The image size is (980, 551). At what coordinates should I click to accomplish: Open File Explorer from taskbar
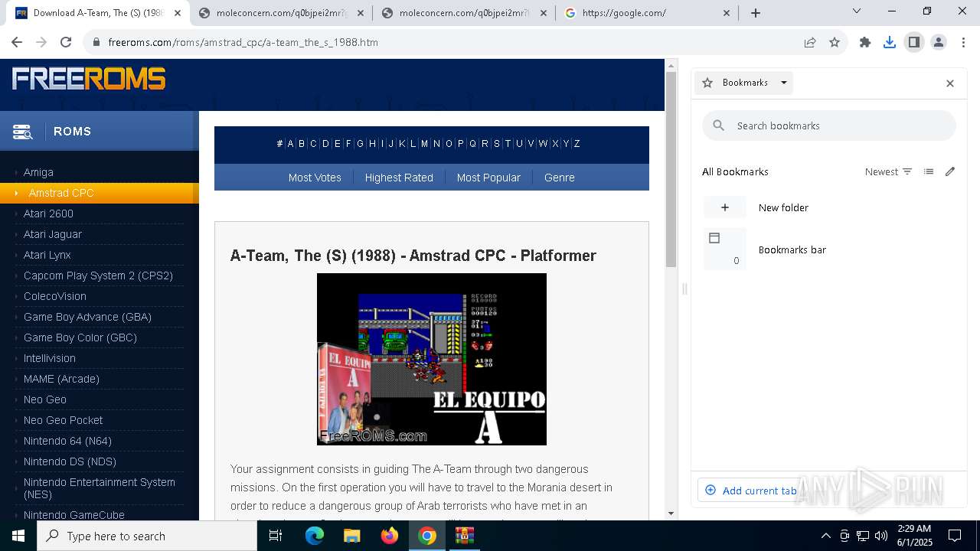pyautogui.click(x=351, y=536)
